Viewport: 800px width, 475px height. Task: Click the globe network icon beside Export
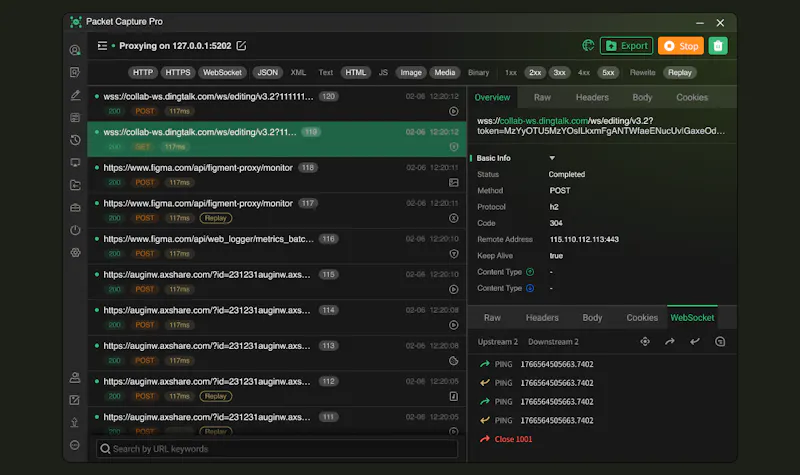(x=588, y=46)
